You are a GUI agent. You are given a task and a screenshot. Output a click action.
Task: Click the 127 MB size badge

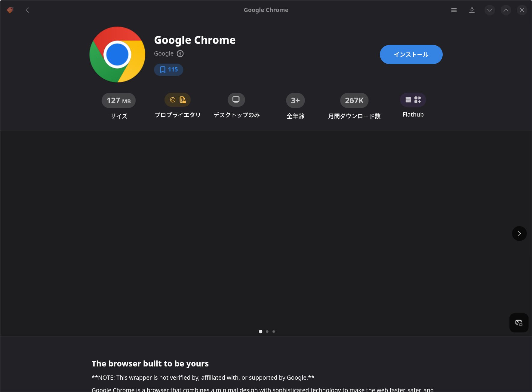point(118,100)
